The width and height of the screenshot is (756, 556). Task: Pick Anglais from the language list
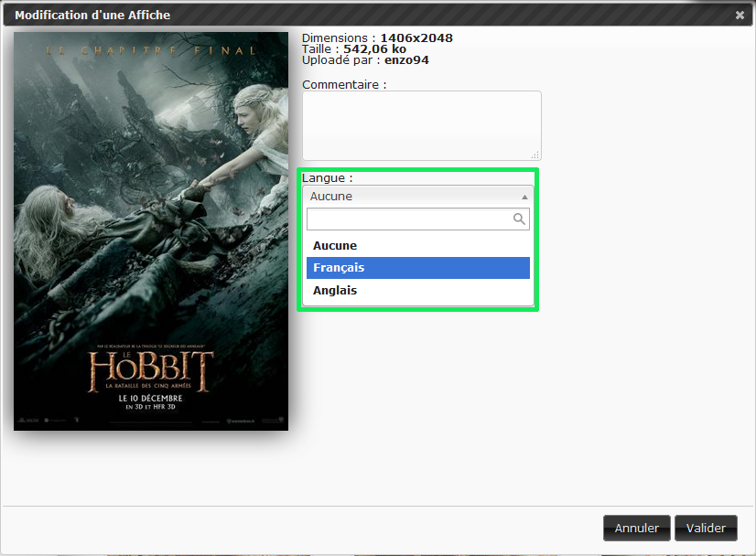(418, 291)
